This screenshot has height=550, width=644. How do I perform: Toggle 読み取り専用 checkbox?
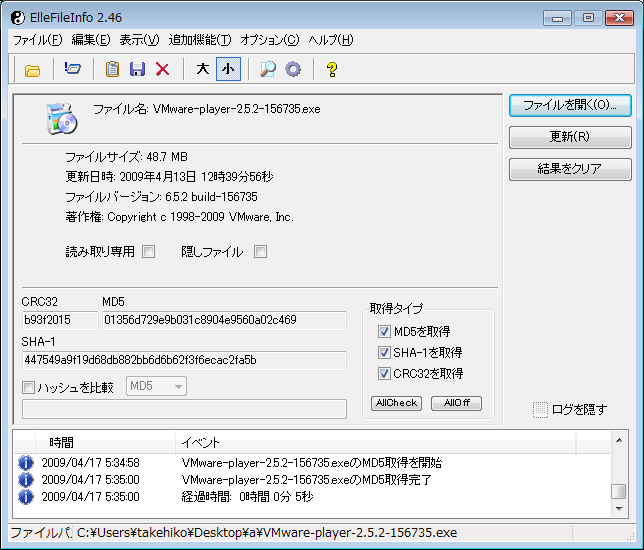coord(148,251)
